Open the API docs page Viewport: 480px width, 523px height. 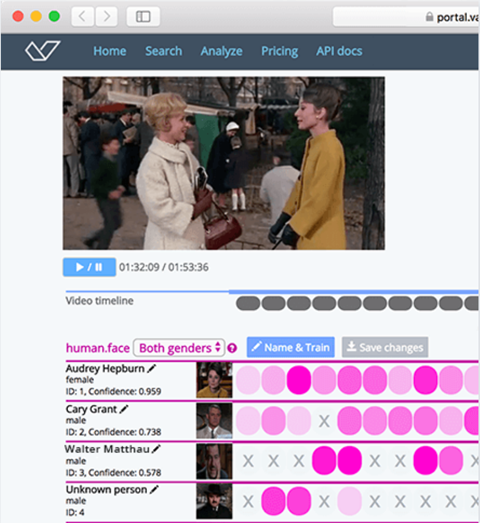click(x=339, y=51)
